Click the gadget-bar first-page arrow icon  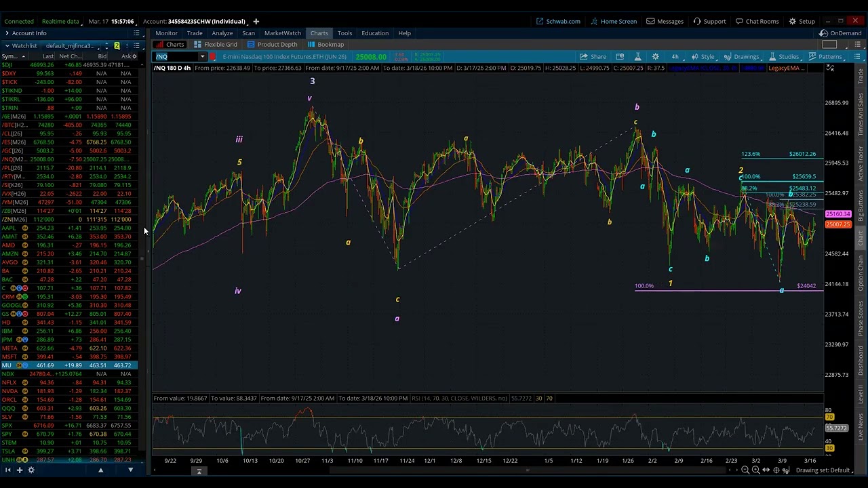tap(8, 470)
